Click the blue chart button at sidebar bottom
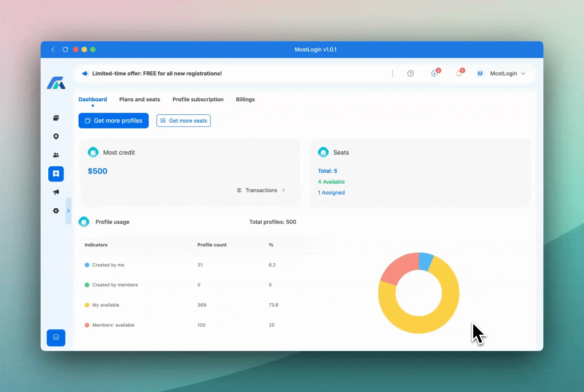Viewport: 584px width, 392px height. (56, 338)
